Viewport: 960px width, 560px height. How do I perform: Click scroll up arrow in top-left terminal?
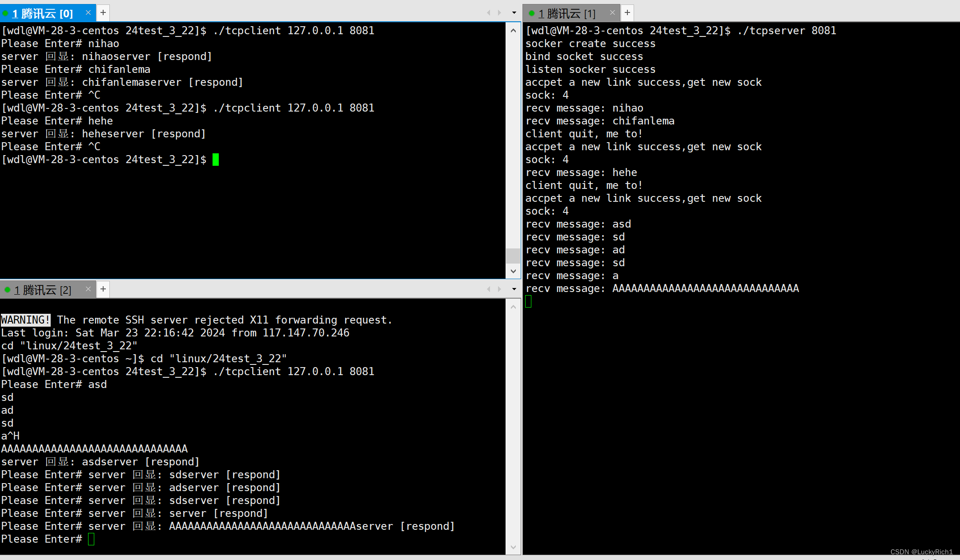coord(513,31)
